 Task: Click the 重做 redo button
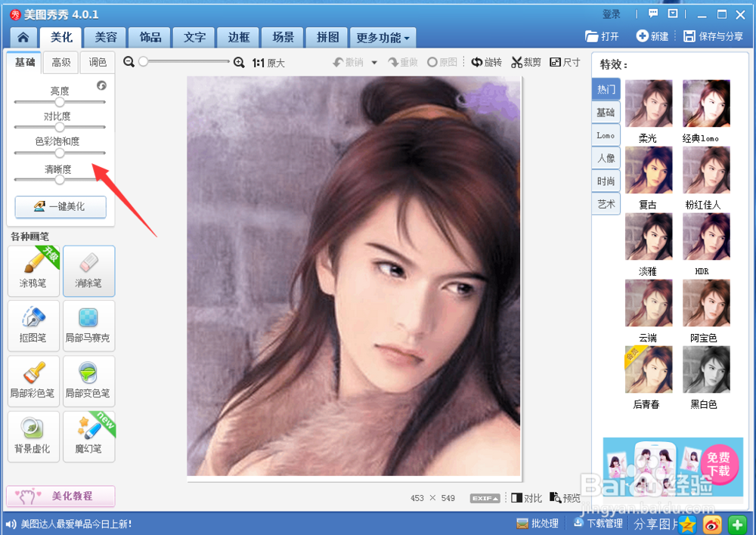point(404,62)
